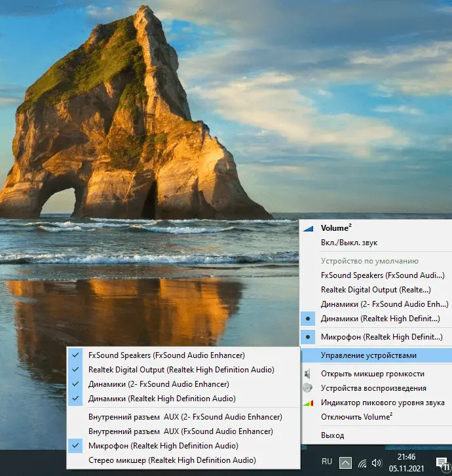The width and height of the screenshot is (452, 476).
Task: Show hidden tray icons arrow
Action: click(x=345, y=463)
